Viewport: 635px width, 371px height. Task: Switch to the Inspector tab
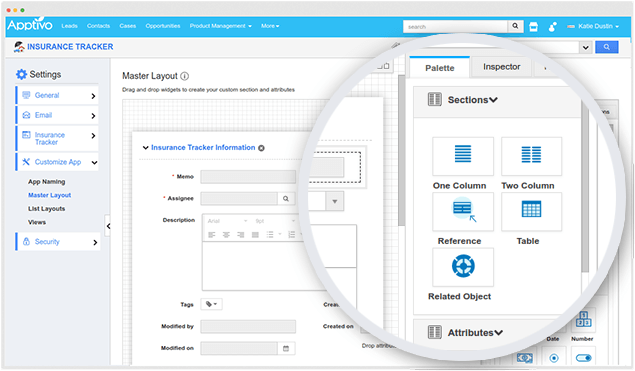(x=501, y=67)
